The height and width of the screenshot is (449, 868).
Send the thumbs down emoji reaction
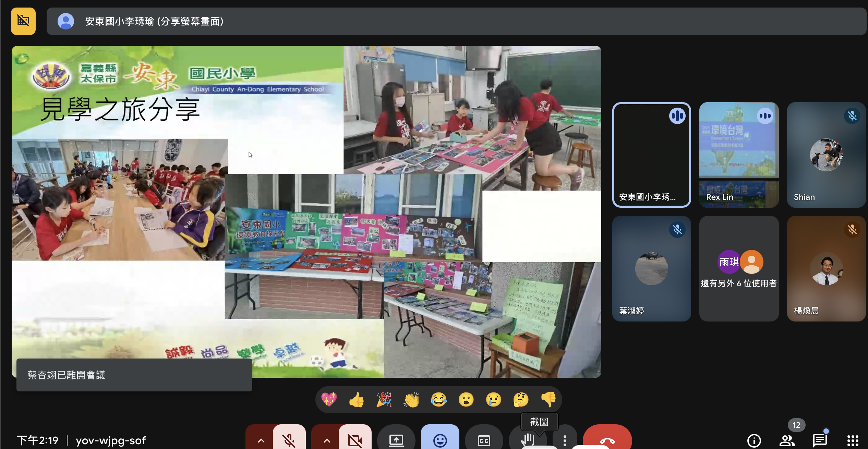(548, 399)
